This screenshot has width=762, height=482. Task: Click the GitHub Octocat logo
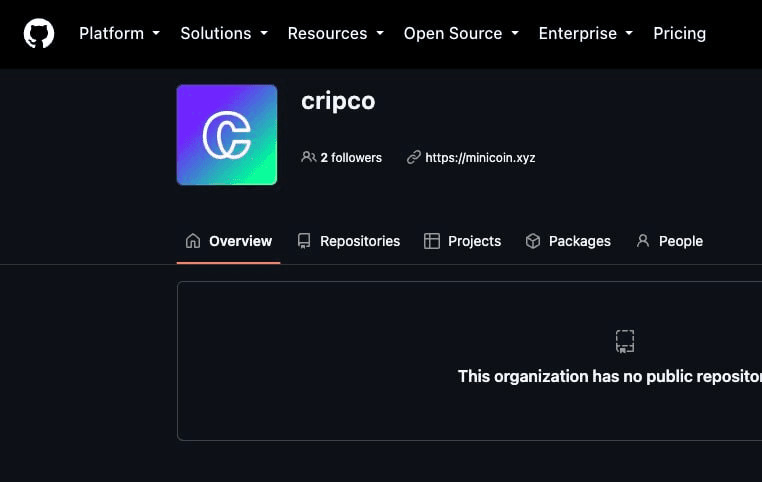click(x=39, y=34)
